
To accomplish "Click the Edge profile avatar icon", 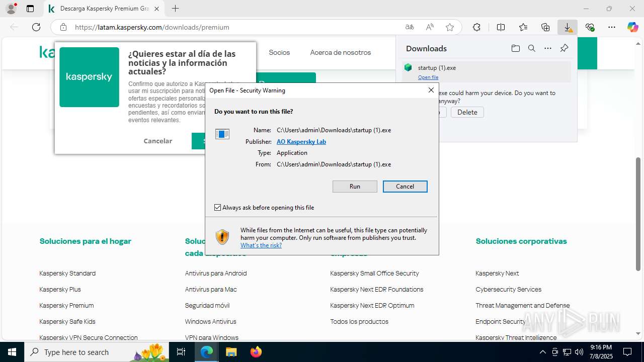I will (11, 9).
